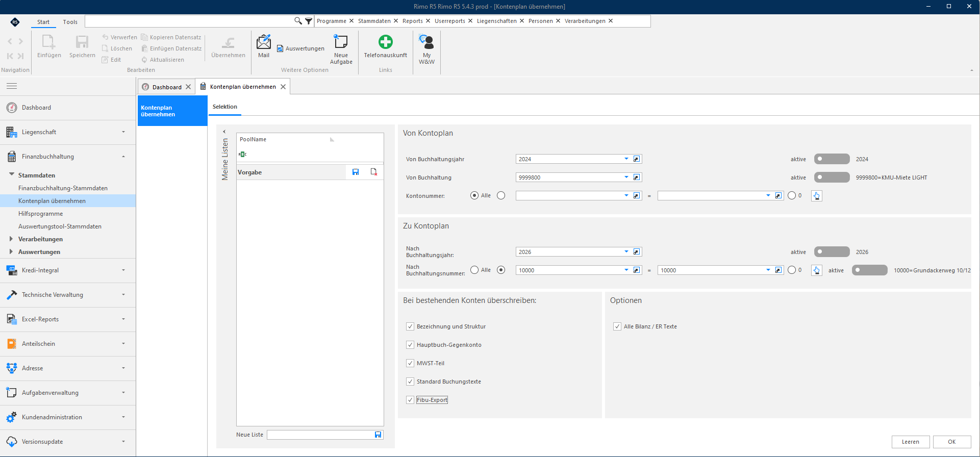Open lookup icon beside Von Buchhaltungsjahr
Image resolution: width=980 pixels, height=457 pixels.
pos(637,159)
